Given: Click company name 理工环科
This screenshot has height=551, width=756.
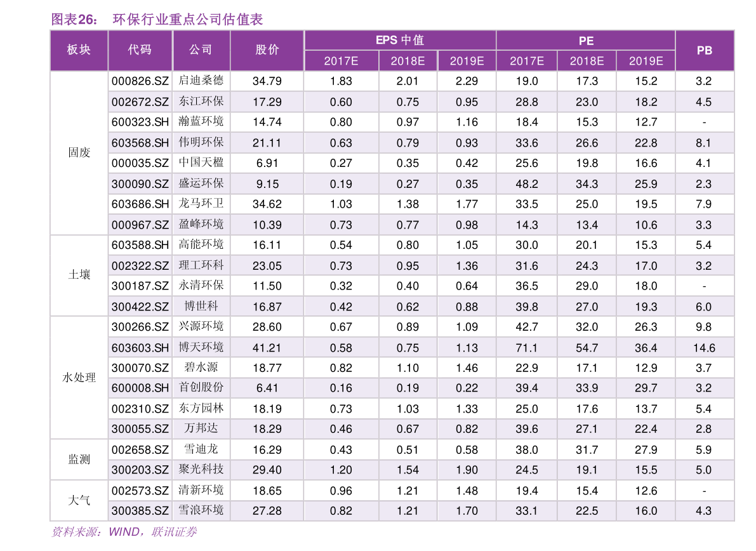Looking at the screenshot, I should pos(201,265).
